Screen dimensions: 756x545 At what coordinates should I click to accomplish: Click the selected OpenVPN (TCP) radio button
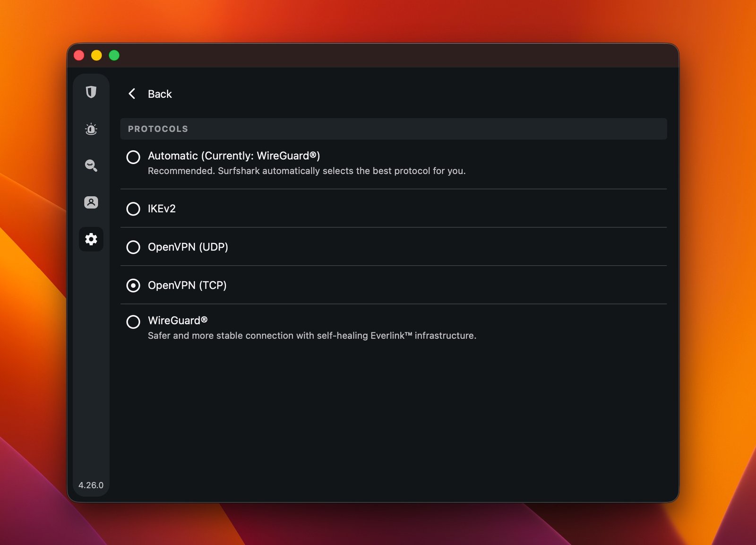[x=133, y=285]
